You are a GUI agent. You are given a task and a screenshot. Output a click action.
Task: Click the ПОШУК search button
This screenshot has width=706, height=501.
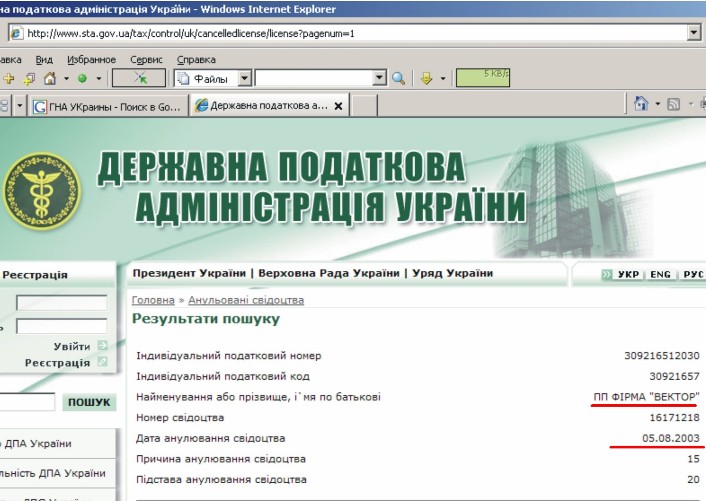tap(89, 402)
